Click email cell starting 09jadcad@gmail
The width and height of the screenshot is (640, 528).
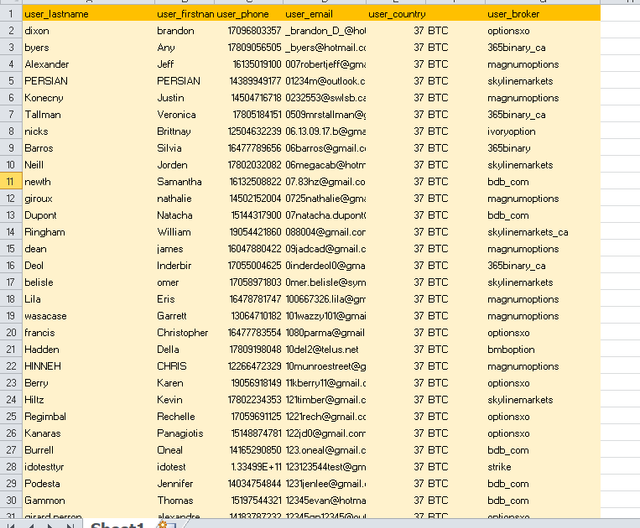[325, 248]
